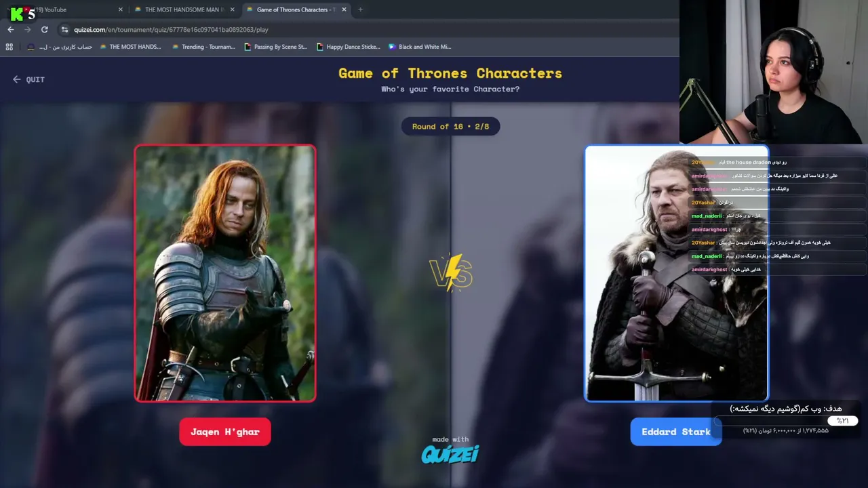Open the Black and White Mi... bookmark
The height and width of the screenshot is (488, 868).
420,47
